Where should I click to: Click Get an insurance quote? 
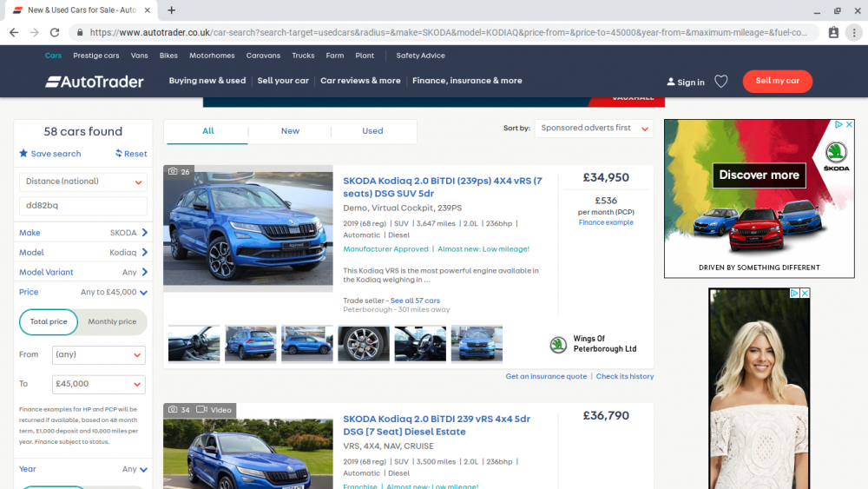(x=546, y=377)
